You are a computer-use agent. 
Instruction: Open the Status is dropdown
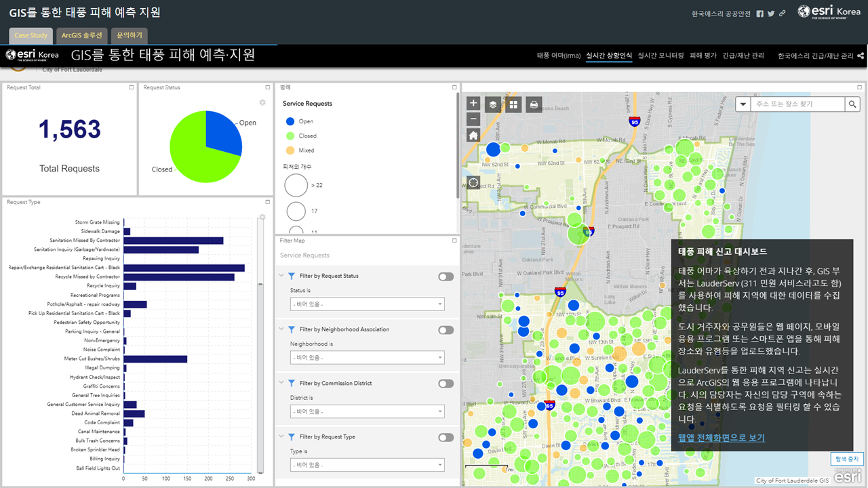pos(367,304)
